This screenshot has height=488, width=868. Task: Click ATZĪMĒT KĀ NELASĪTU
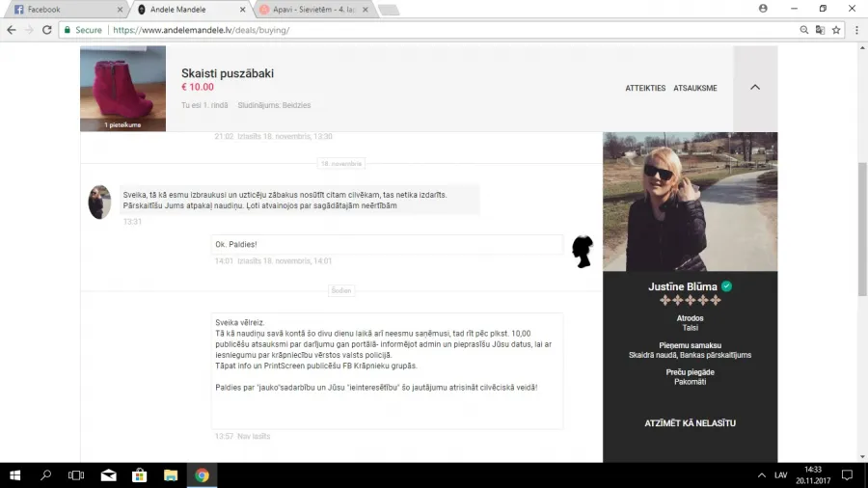pos(690,423)
